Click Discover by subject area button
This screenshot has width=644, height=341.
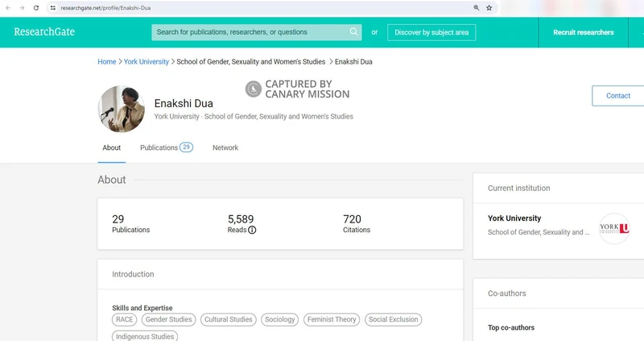pyautogui.click(x=431, y=32)
